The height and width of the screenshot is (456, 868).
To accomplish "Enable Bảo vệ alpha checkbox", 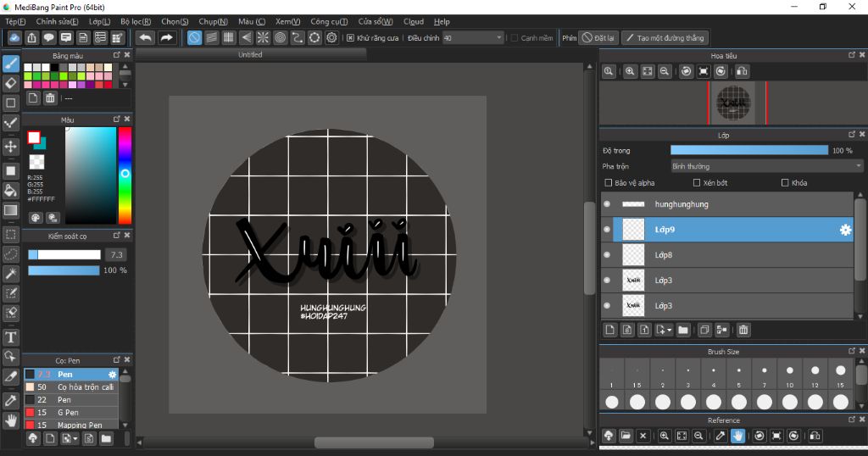I will pyautogui.click(x=609, y=182).
